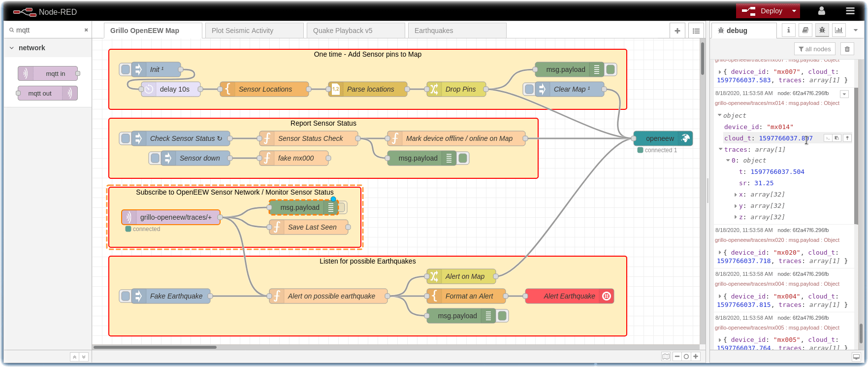Switch to Quake Playback v5 tab
This screenshot has height=367, width=868.
pyautogui.click(x=355, y=31)
